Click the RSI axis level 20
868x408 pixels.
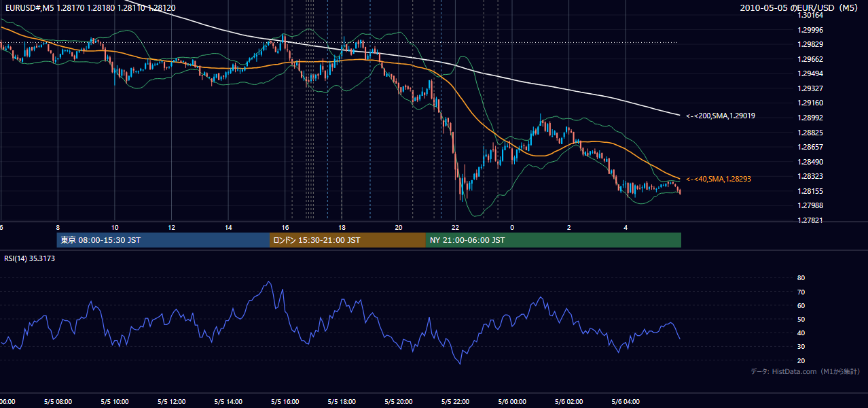point(801,360)
